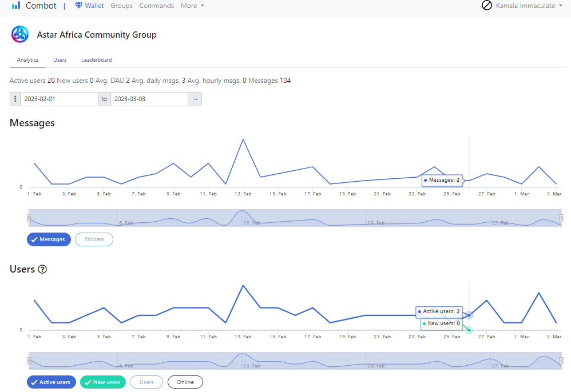Disable the New users series
Screen dimensions: 571x392
pyautogui.click(x=102, y=382)
